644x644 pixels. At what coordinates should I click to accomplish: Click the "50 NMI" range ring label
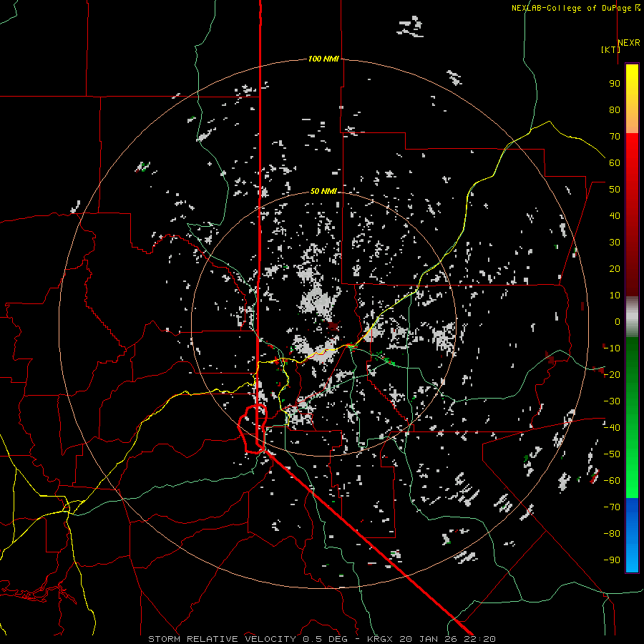pos(323,191)
